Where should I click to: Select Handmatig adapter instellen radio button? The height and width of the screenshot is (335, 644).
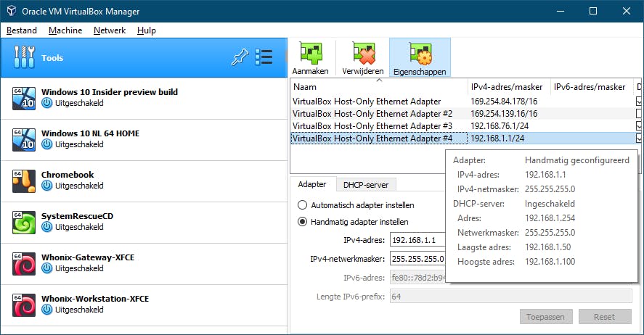pos(302,222)
